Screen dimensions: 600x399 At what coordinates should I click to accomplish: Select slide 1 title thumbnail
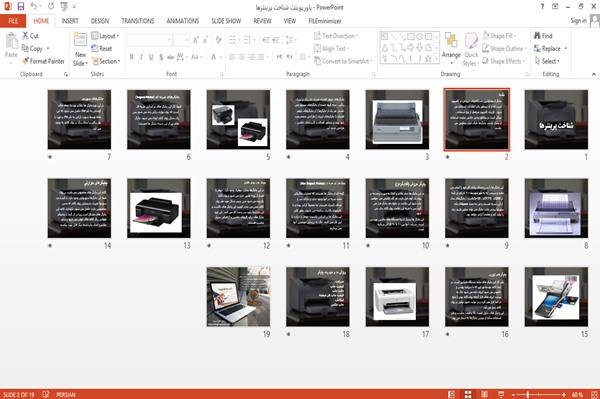point(556,119)
